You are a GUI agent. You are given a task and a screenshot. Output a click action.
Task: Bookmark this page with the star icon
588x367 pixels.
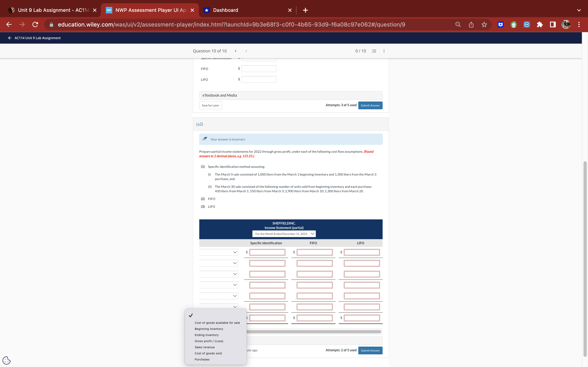pos(484,24)
